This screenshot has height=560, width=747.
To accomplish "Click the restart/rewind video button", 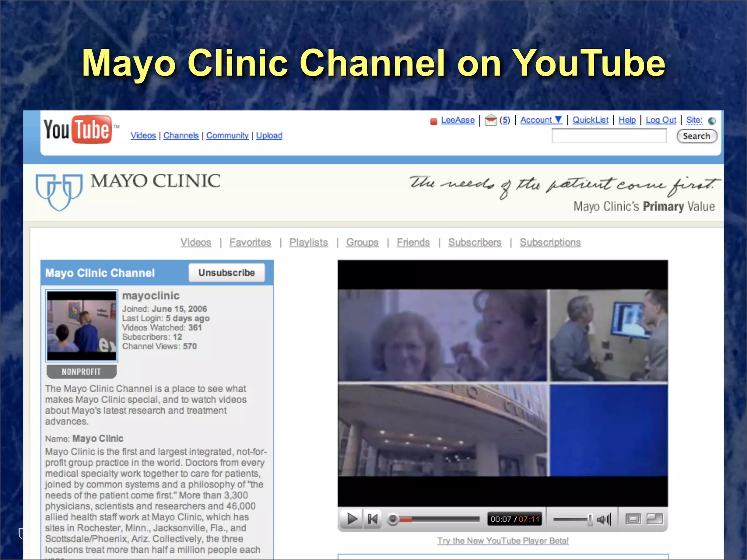I will tap(372, 519).
